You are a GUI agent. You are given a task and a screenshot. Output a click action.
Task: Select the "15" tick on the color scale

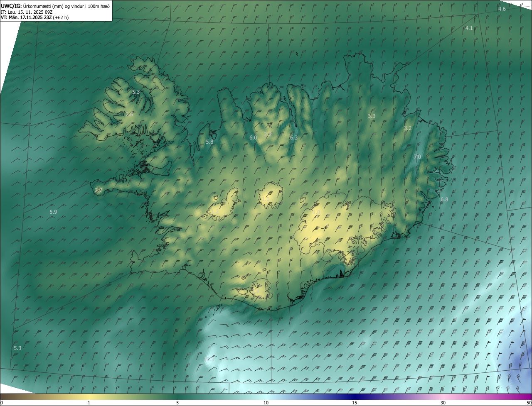click(355, 403)
